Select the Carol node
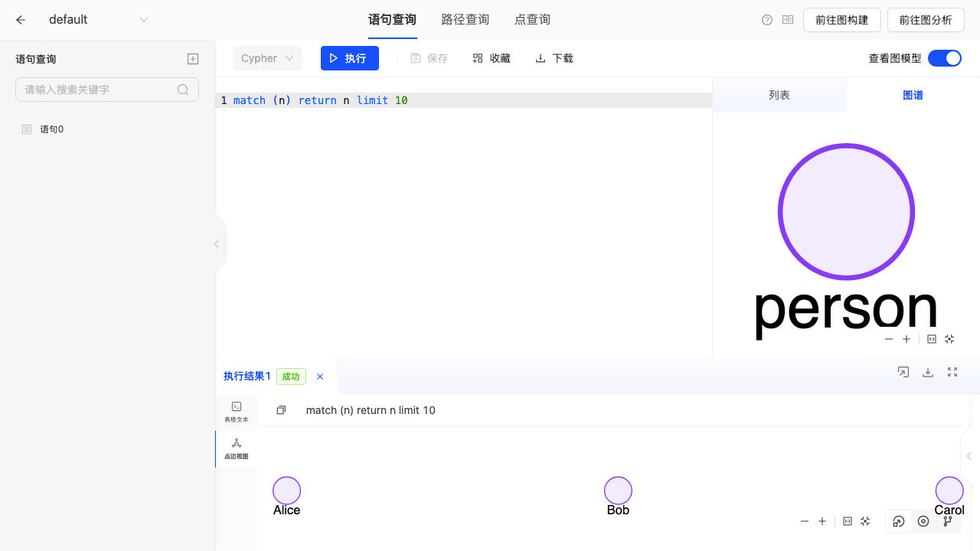 pyautogui.click(x=949, y=491)
